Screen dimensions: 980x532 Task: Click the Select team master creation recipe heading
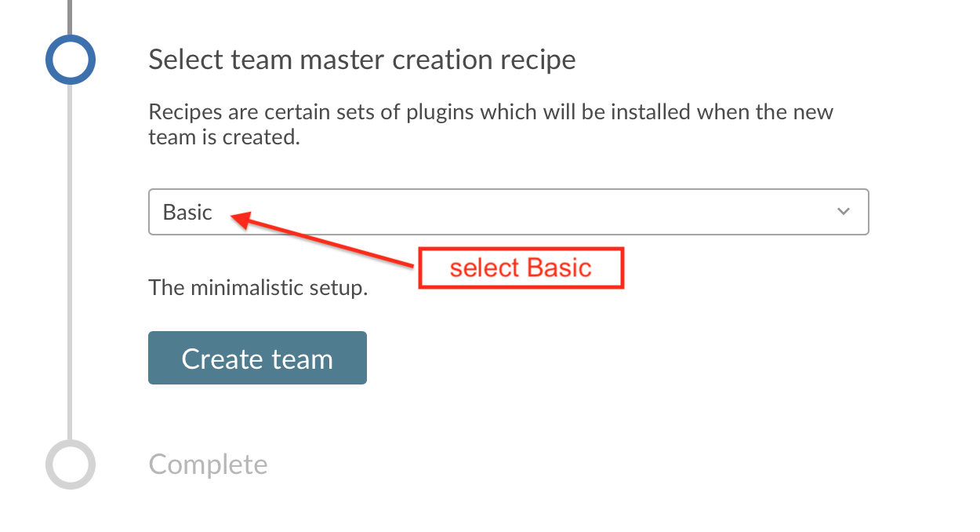pyautogui.click(x=362, y=60)
